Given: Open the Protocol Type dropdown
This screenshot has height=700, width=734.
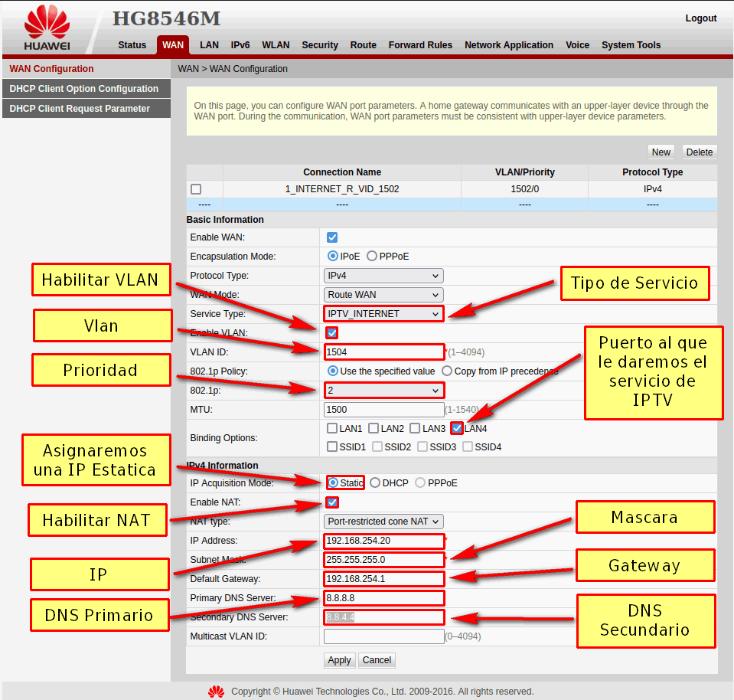Looking at the screenshot, I should (383, 276).
